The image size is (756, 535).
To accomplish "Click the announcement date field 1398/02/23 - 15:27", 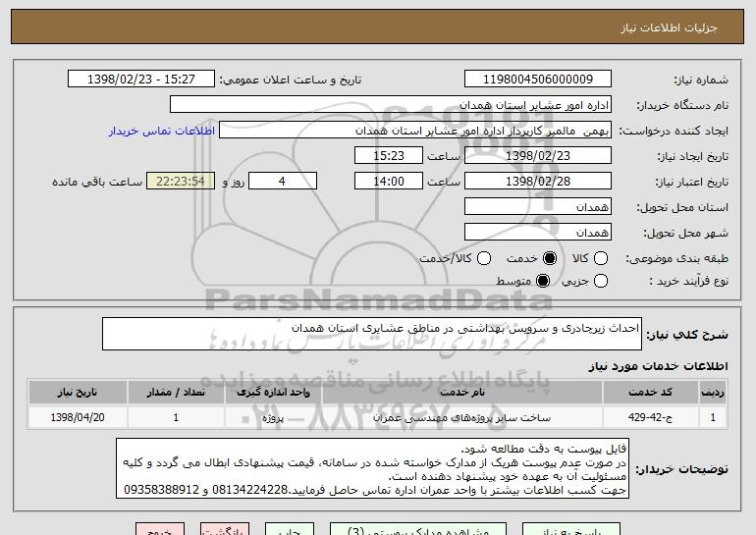I will [141, 80].
